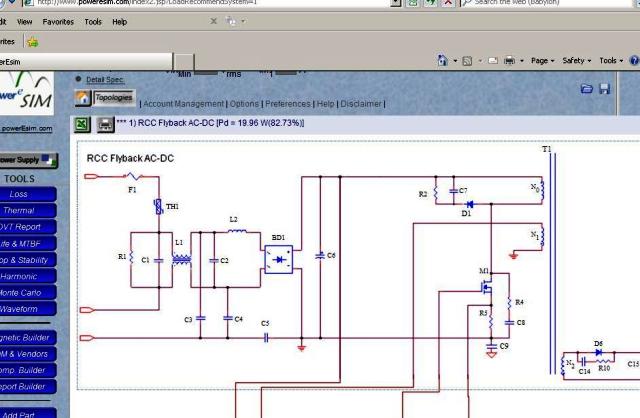Open the Monte Carlo tool
This screenshot has width=640, height=418.
[x=28, y=293]
